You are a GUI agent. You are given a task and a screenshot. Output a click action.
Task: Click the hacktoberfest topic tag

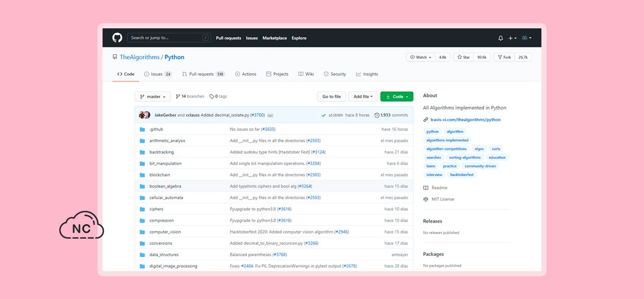click(x=462, y=175)
